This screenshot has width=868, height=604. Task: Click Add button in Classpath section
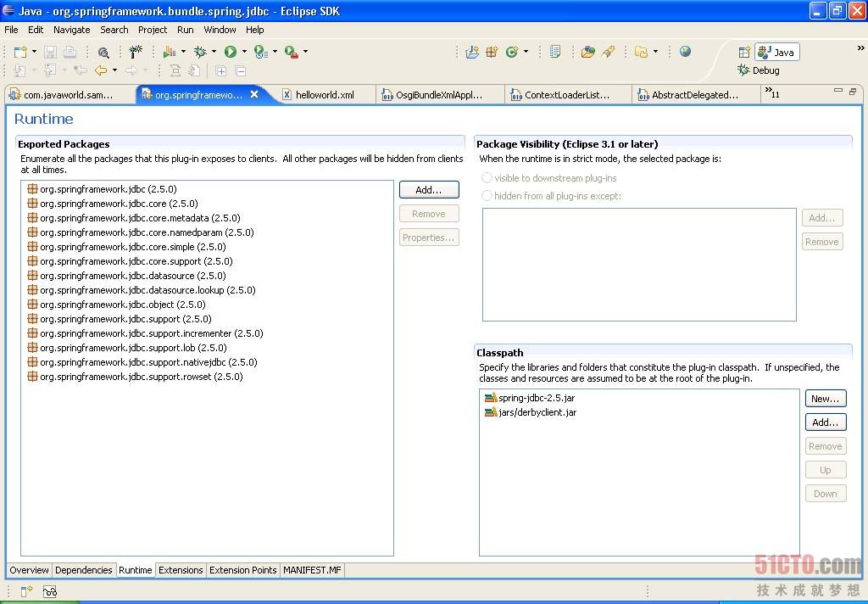point(826,422)
